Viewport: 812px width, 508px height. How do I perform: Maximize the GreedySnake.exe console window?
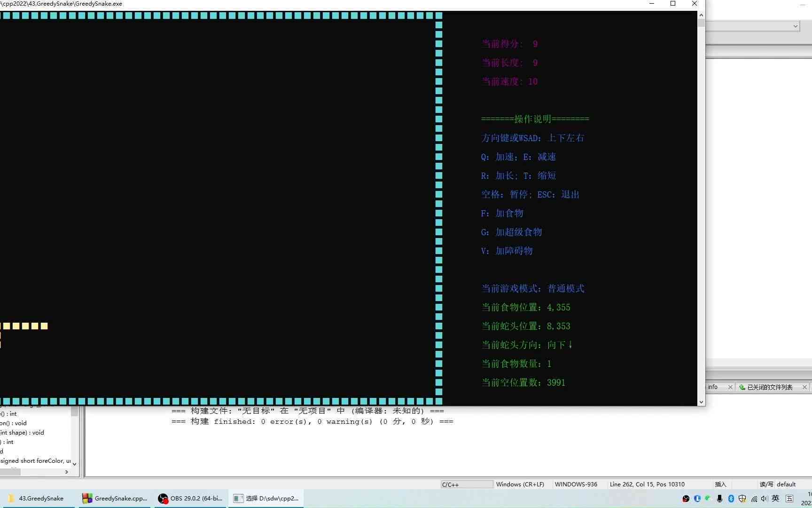tap(673, 4)
